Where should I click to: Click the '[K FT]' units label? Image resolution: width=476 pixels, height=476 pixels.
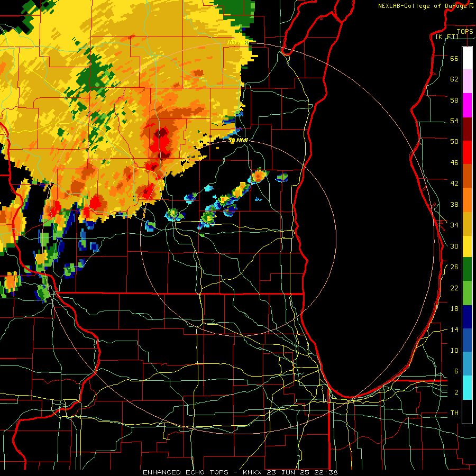tap(447, 36)
